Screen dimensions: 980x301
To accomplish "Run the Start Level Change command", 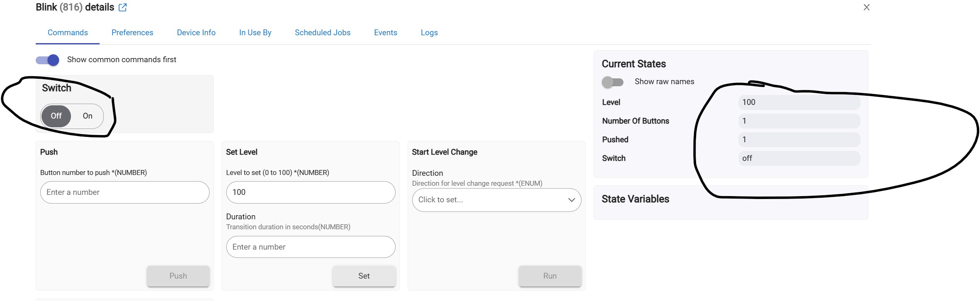I will 550,276.
